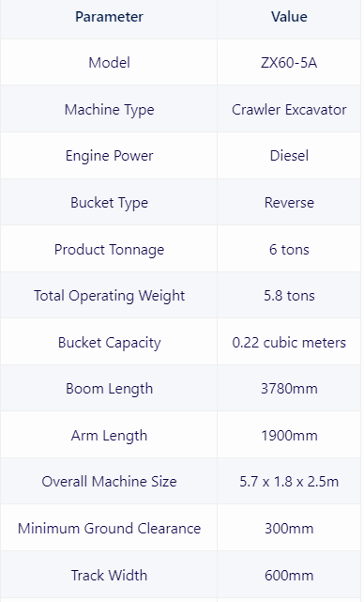364x602 pixels.
Task: Click the Arm Length label
Action: click(109, 436)
